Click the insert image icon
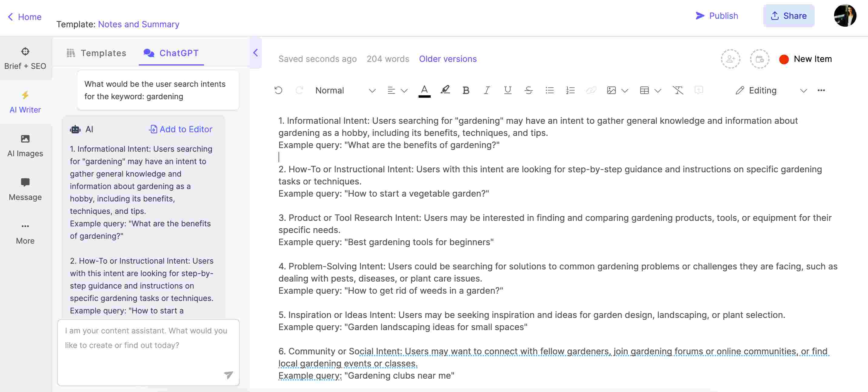The width and height of the screenshot is (868, 392). click(611, 90)
